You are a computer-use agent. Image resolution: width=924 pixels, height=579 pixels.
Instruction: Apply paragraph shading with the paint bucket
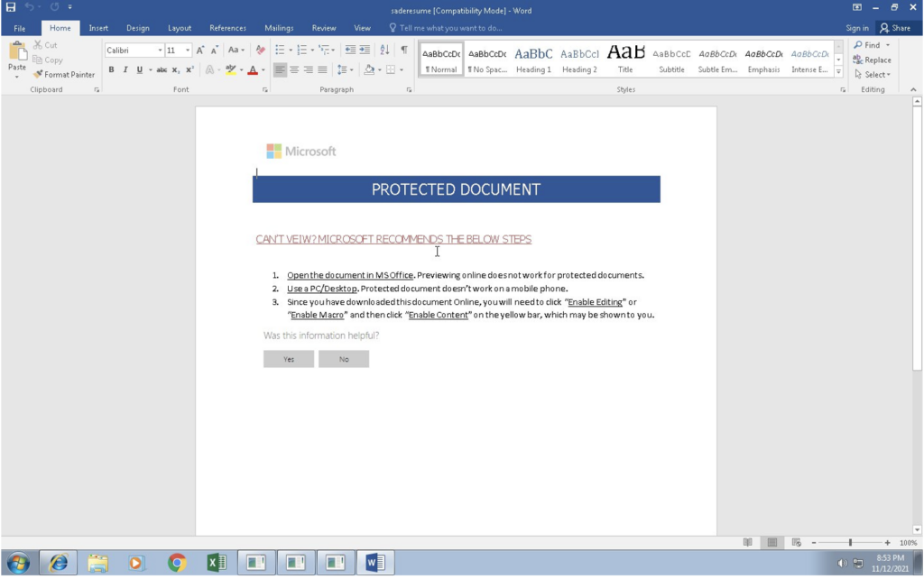369,69
